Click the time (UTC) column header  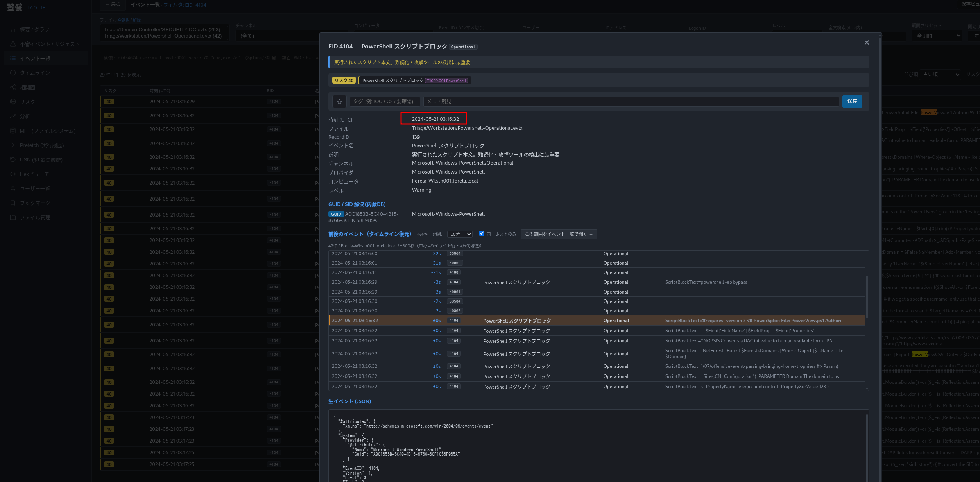point(160,91)
